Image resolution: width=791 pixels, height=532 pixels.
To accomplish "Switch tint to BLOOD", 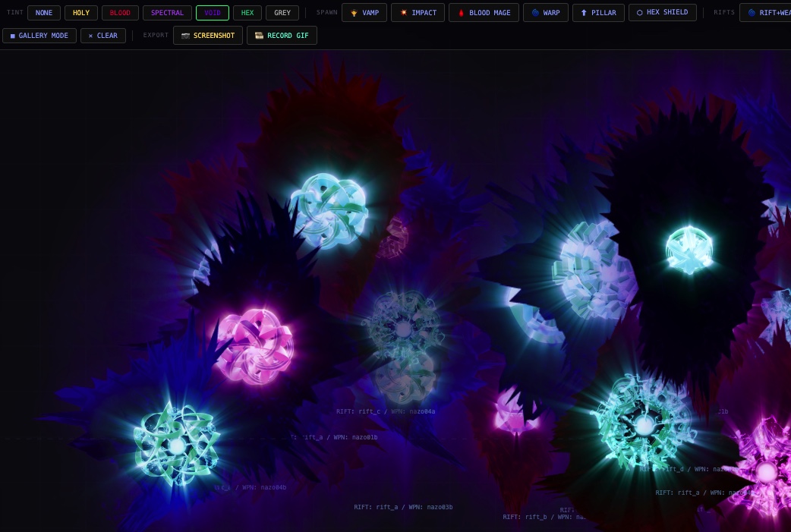I will point(120,13).
